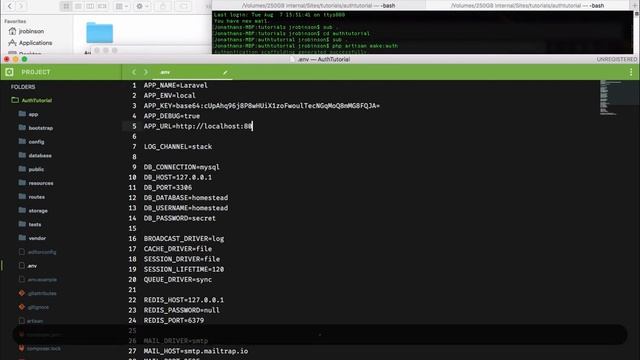Click the pencil icon on the .env tab
This screenshot has width=640, height=360.
click(225, 73)
